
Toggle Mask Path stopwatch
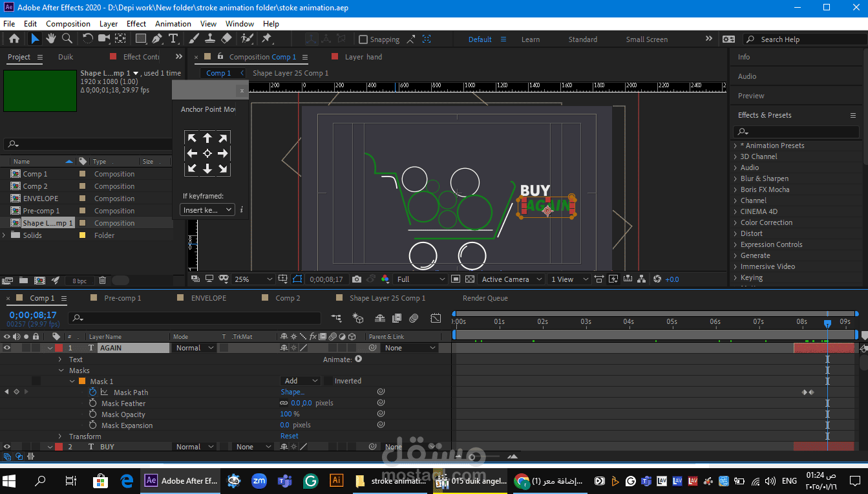(x=92, y=392)
